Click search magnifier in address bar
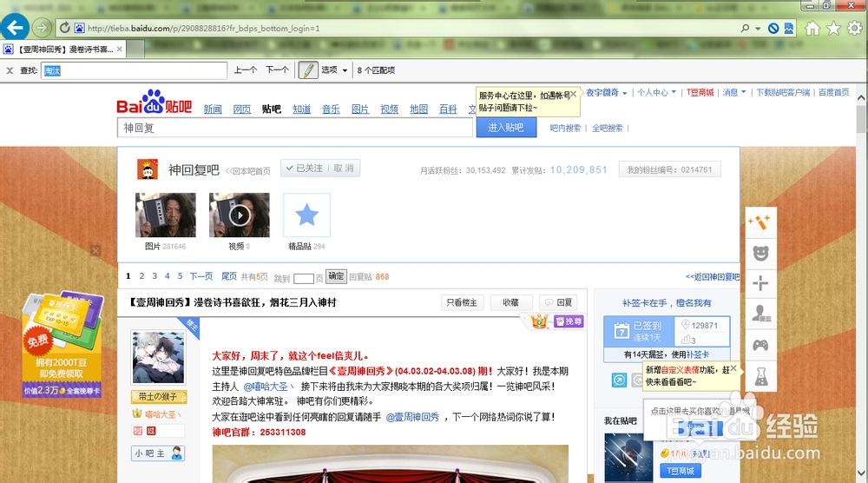Screen dimensions: 868x483 [745, 28]
